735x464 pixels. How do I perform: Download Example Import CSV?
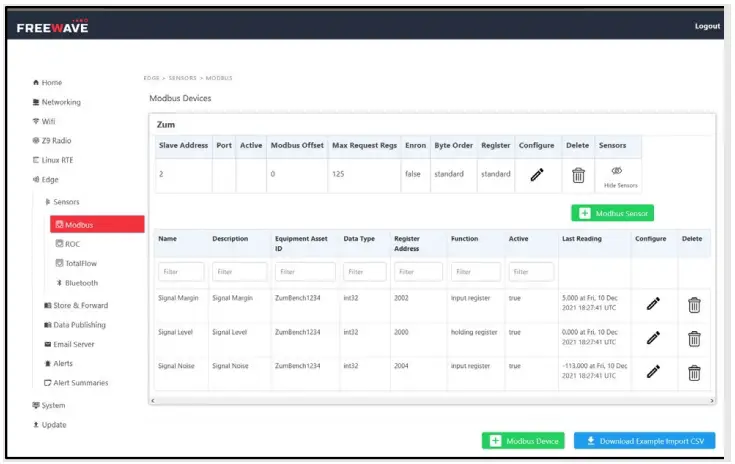pos(645,441)
